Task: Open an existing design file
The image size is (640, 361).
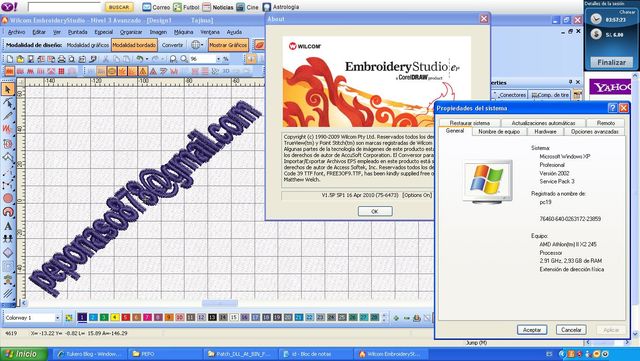Action: point(20,59)
